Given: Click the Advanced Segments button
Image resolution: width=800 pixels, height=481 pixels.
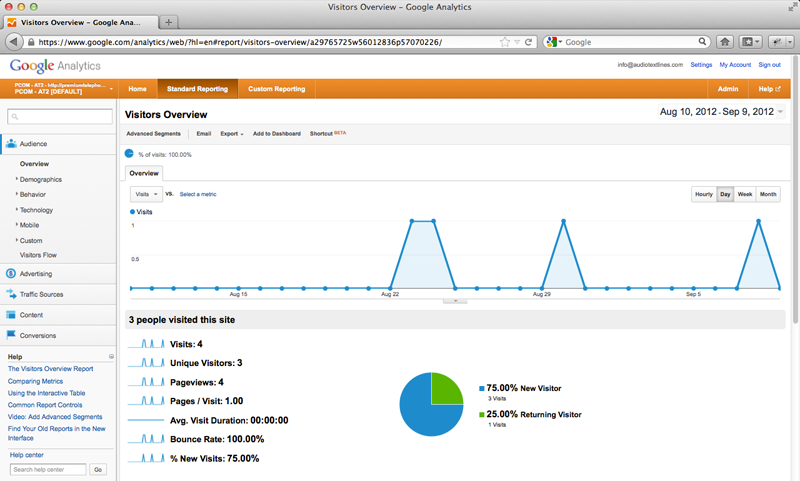Looking at the screenshot, I should tap(154, 134).
